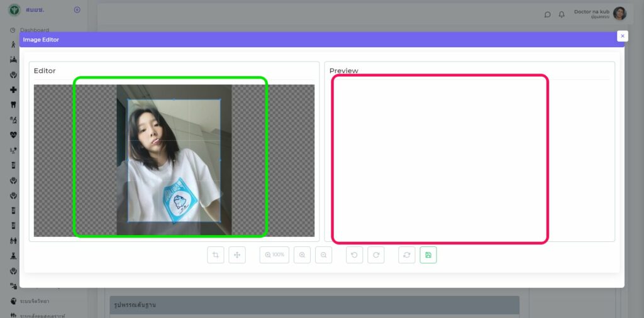Click the user avatar picture
Viewport: 644px width, 318px height.
619,14
